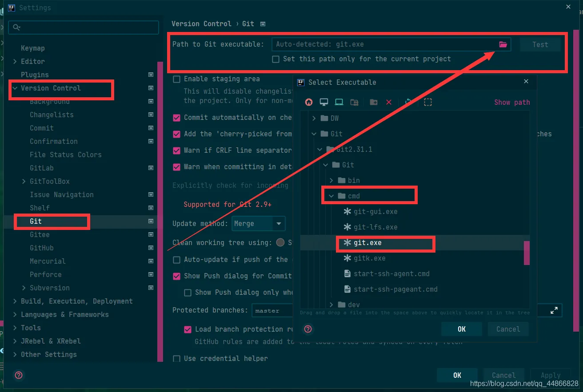
Task: Expand the DW folder in file tree
Action: pos(314,118)
